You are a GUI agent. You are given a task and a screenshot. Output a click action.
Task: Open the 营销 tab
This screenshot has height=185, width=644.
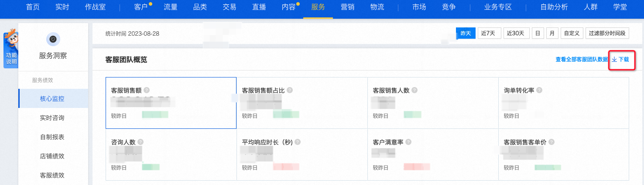pos(348,7)
